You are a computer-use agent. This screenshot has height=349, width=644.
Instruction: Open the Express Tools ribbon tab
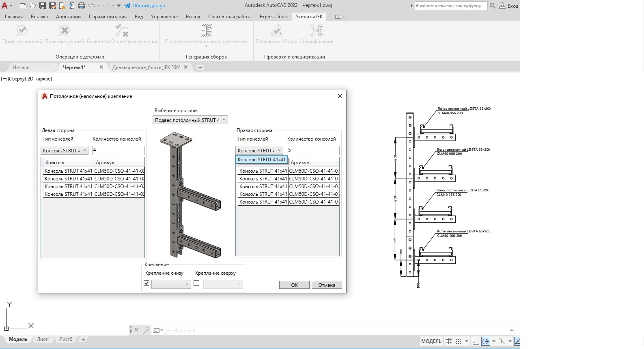pyautogui.click(x=274, y=17)
